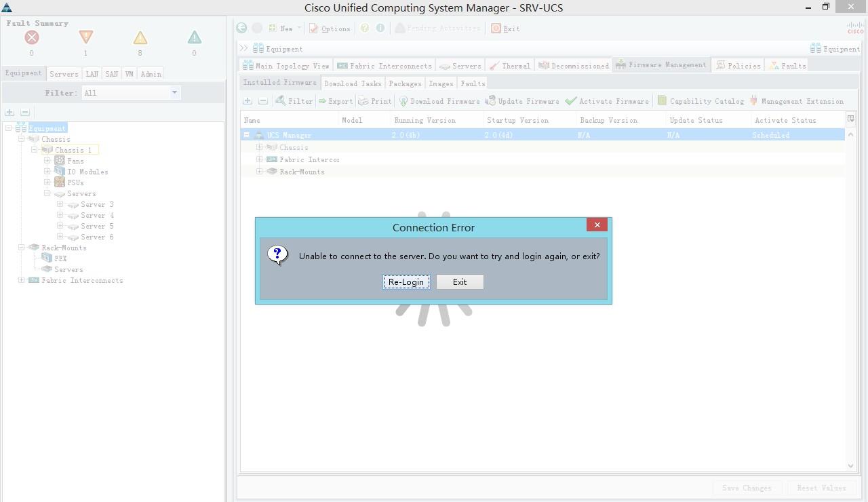Switch to the LAN navigation tab
The height and width of the screenshot is (502, 868).
tap(92, 74)
